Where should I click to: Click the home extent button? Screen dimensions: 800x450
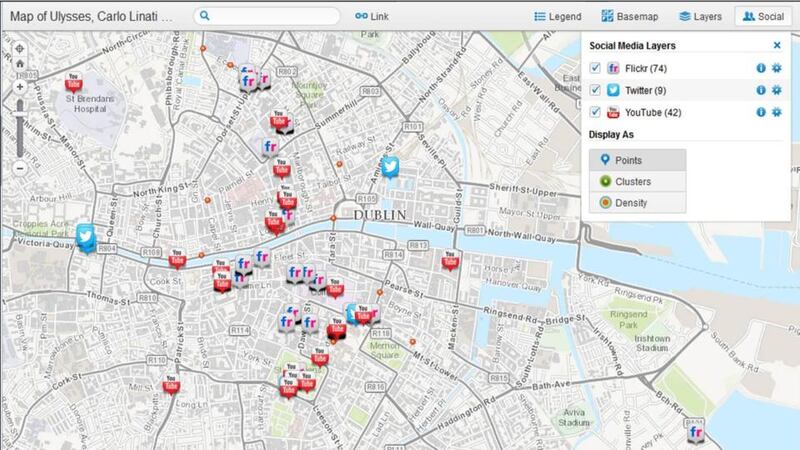point(20,65)
